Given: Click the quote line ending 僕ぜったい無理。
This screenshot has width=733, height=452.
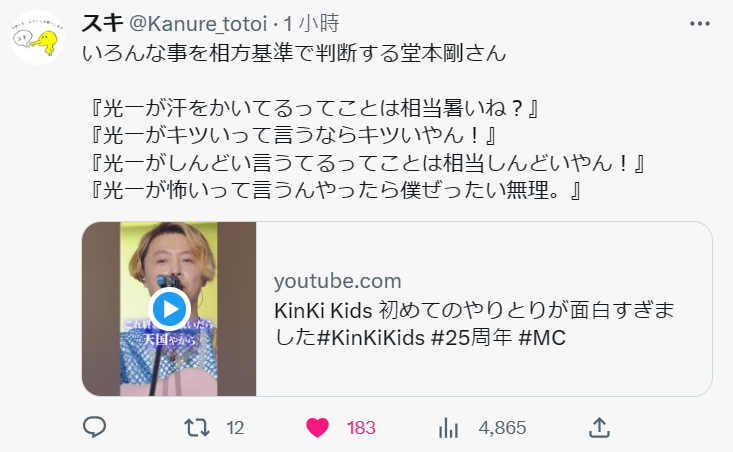Looking at the screenshot, I should [335, 190].
